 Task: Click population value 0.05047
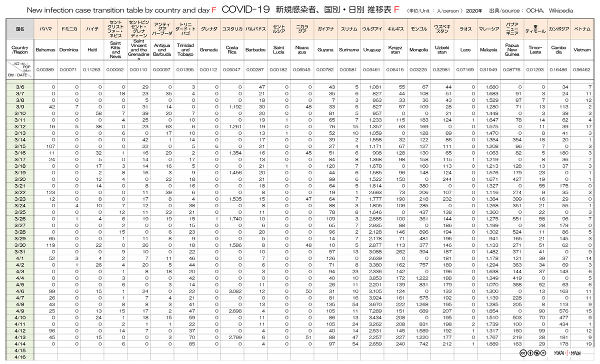point(232,69)
